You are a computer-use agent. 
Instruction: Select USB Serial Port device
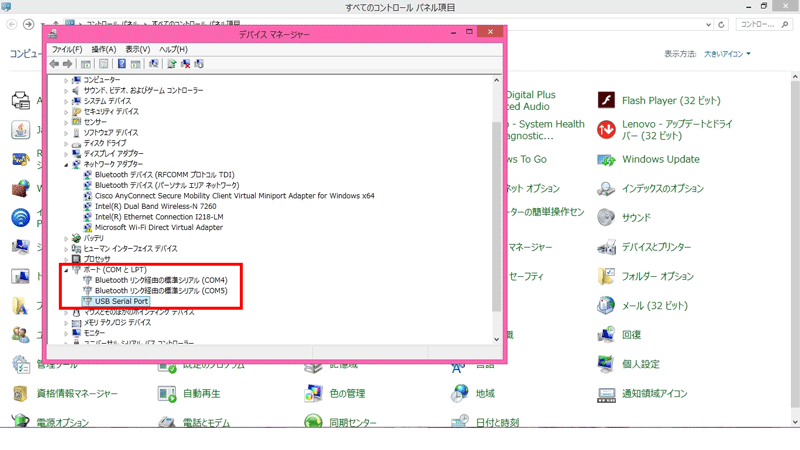point(115,301)
